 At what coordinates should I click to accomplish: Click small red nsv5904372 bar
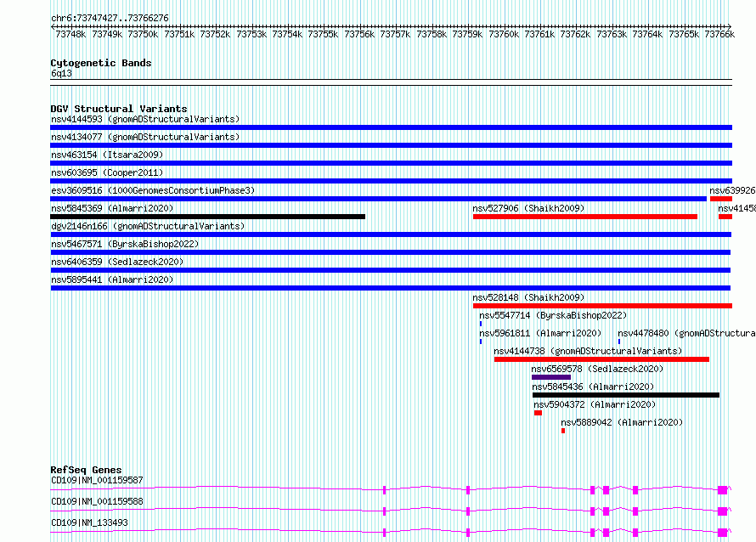click(538, 413)
